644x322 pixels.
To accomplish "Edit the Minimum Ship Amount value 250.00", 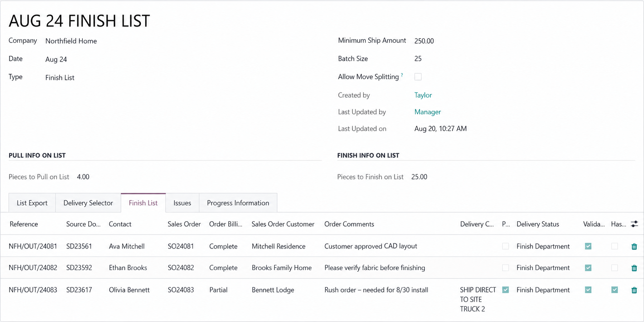I will tap(424, 41).
